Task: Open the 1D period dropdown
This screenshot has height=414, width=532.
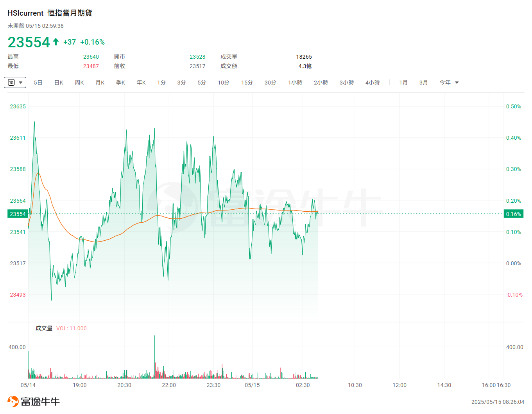Action: pos(15,83)
